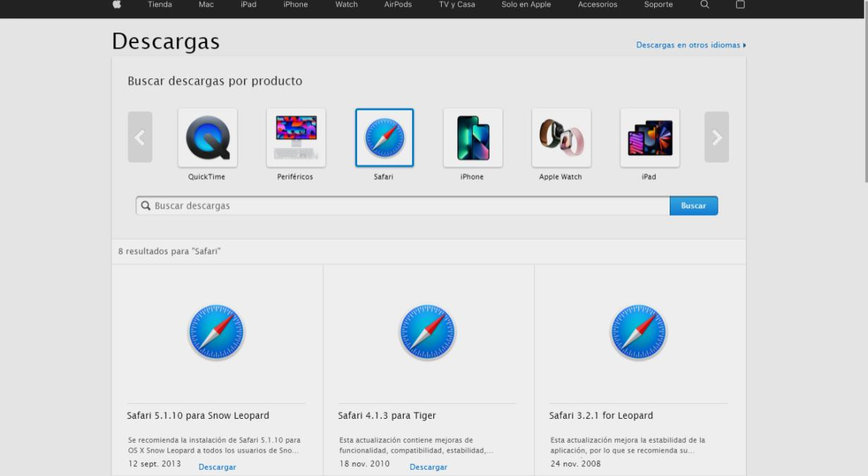Click the Buscar button
Image resolution: width=868 pixels, height=476 pixels.
click(694, 206)
